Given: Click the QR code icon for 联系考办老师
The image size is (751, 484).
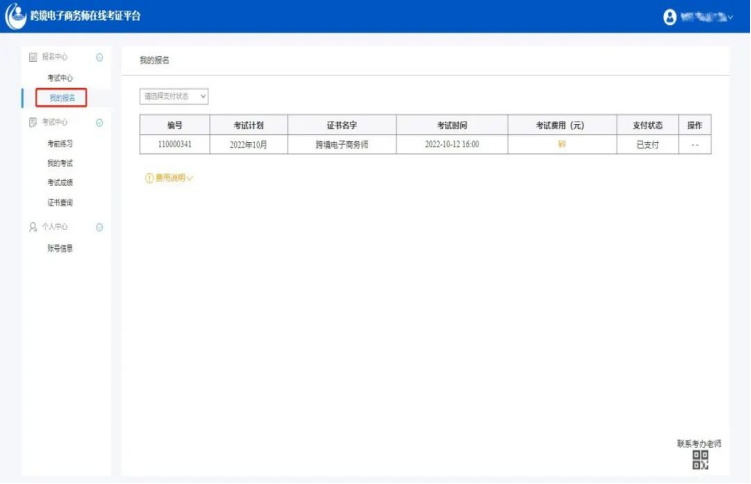Looking at the screenshot, I should coord(700,460).
